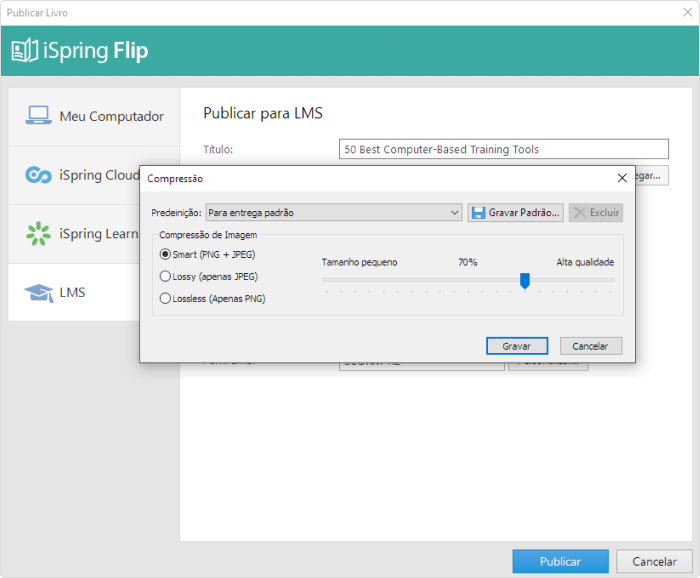Viewport: 700px width, 578px height.
Task: Switch to iSpring Learn tab
Action: point(74,234)
